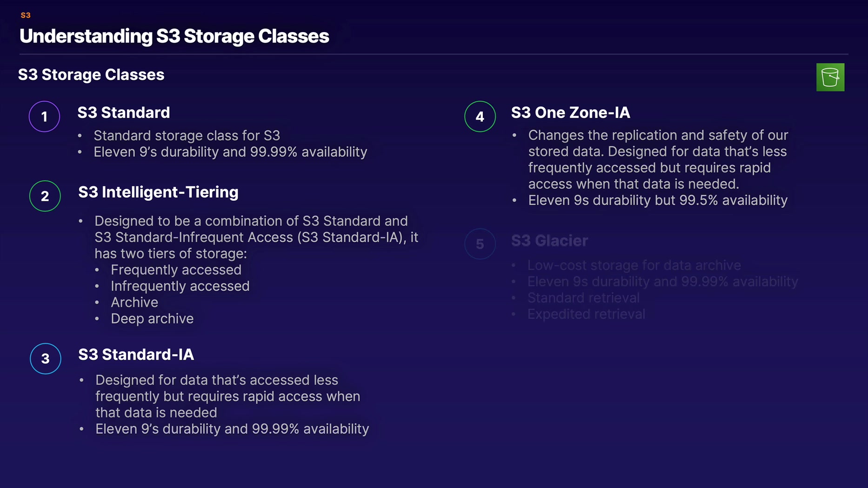Click the "Eleven 9s durability but 99.5% availability" bullet

657,200
